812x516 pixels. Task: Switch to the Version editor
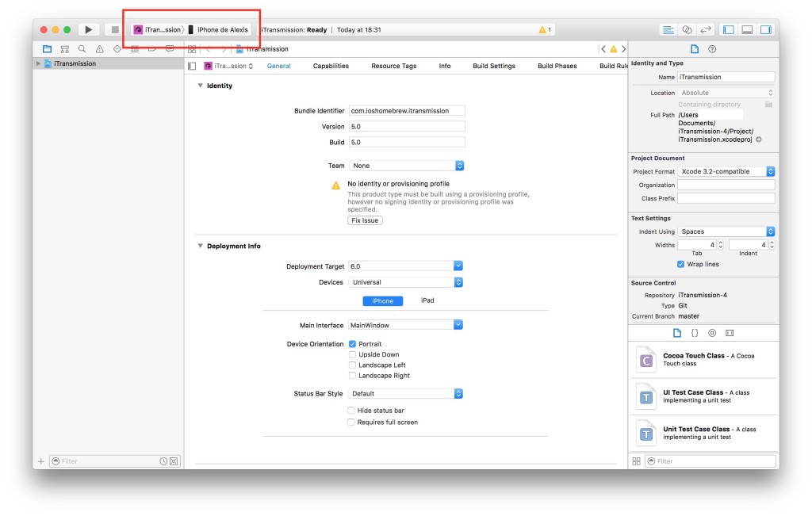coord(705,29)
